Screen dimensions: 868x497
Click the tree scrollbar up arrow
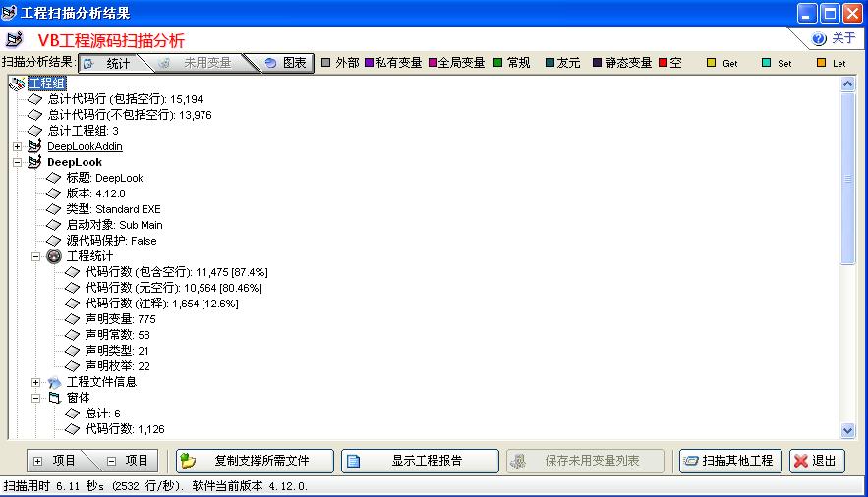847,84
